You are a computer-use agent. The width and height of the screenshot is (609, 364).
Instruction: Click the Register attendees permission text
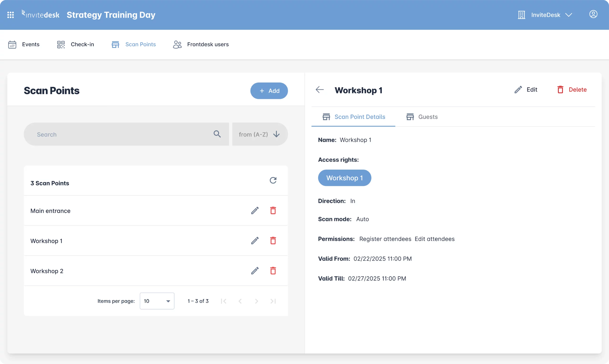click(x=385, y=239)
